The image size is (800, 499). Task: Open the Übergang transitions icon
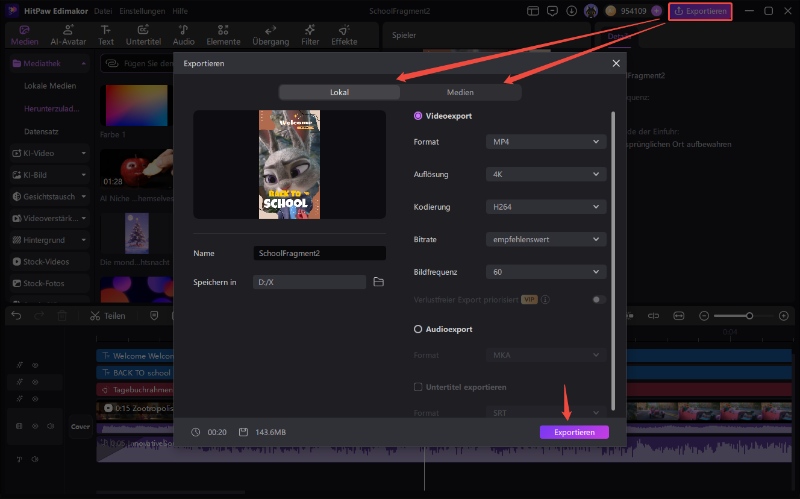pyautogui.click(x=269, y=35)
